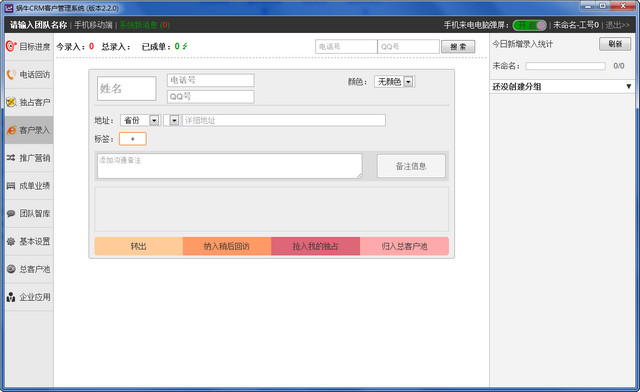Image resolution: width=640 pixels, height=392 pixels.
Task: Click the 搜索 search button
Action: 458,47
